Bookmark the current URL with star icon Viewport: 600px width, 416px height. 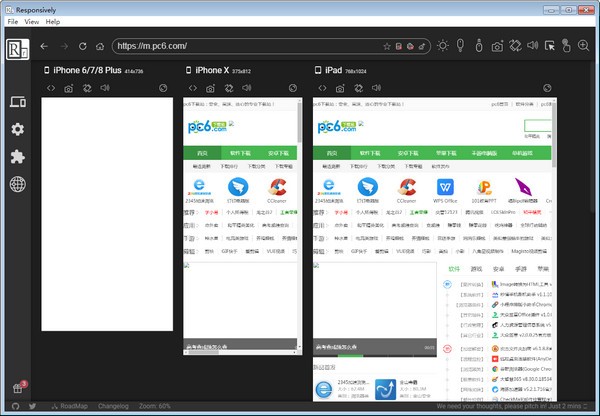(x=387, y=46)
